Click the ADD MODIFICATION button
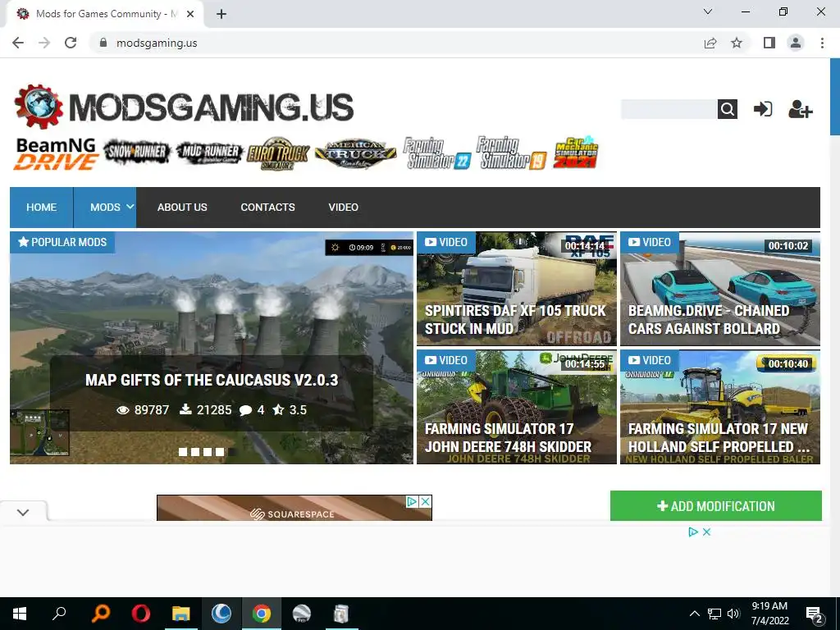This screenshot has width=840, height=630. [x=715, y=505]
